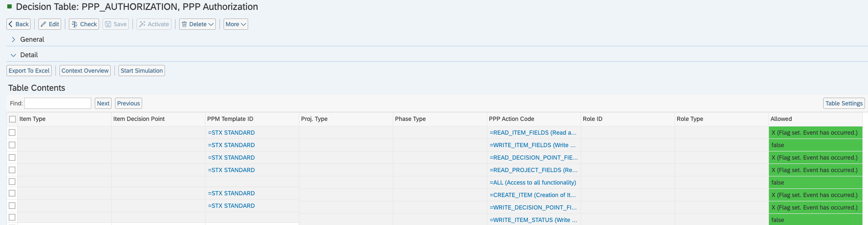Click the Save disk icon
The width and height of the screenshot is (868, 225).
click(108, 24)
